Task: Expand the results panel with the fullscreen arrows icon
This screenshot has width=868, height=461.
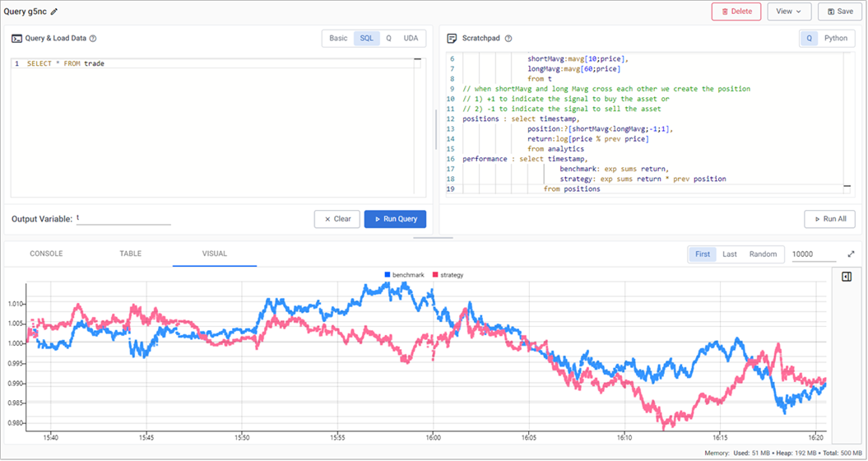Action: click(851, 254)
